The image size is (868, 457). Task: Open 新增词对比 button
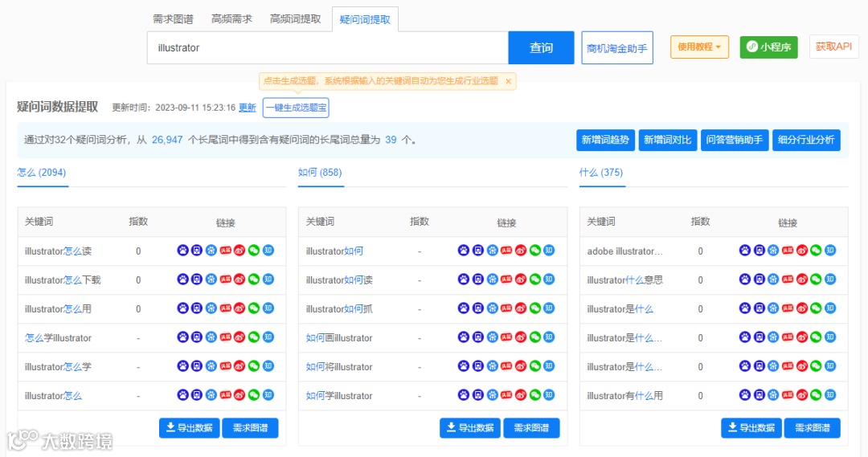click(667, 140)
